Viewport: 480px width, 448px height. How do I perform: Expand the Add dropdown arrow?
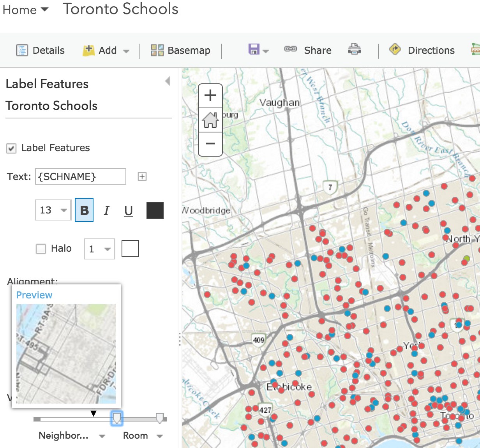click(x=126, y=51)
